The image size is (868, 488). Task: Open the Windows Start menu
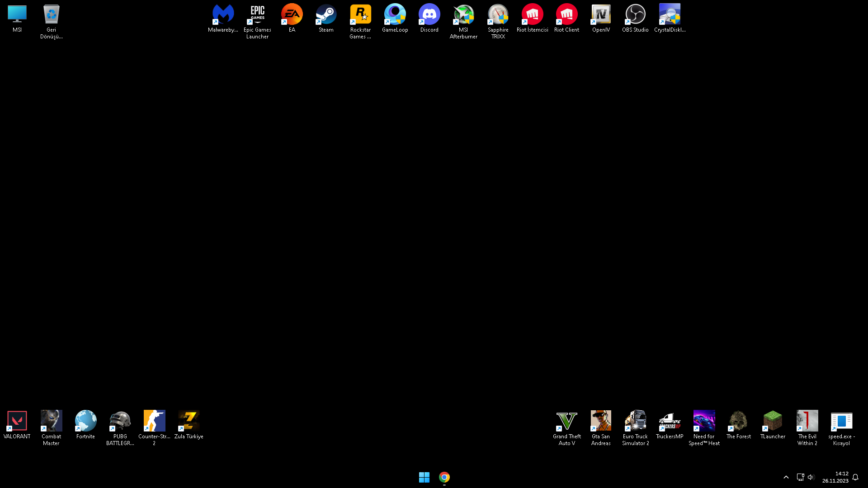(424, 477)
